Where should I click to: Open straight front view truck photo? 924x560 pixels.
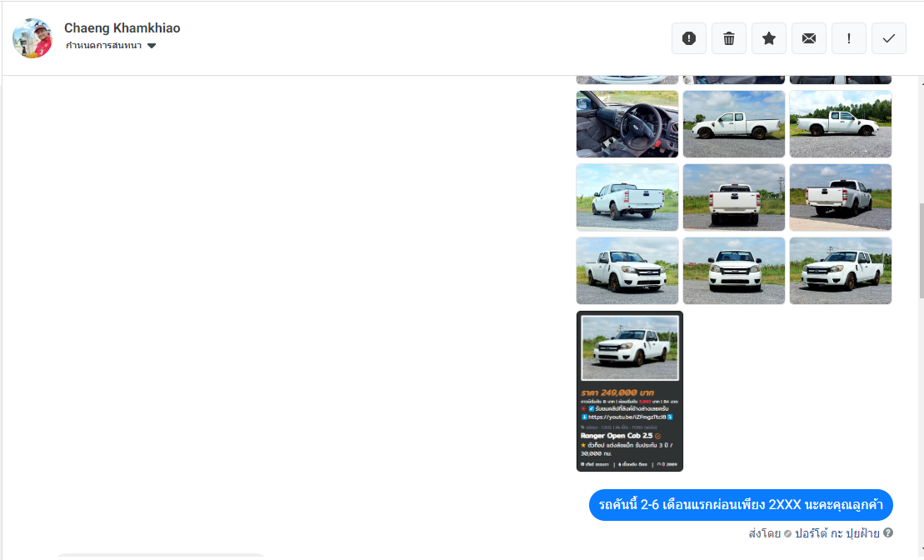tap(734, 271)
